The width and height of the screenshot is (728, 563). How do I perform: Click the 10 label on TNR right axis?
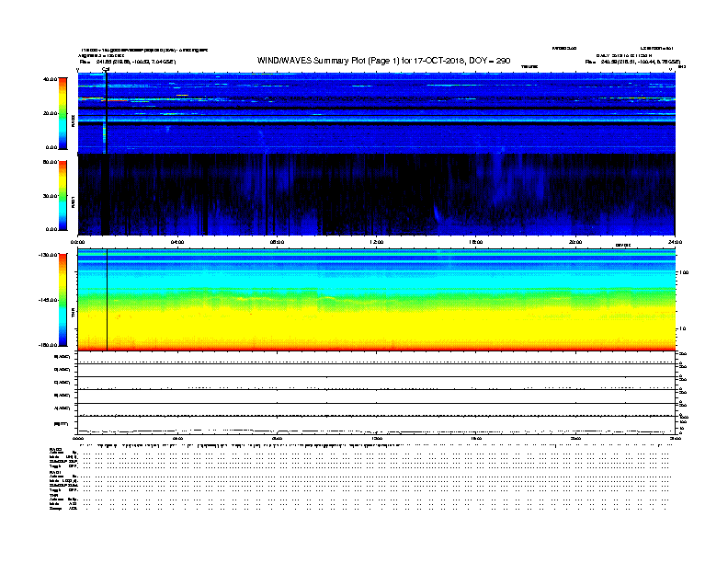[682, 328]
